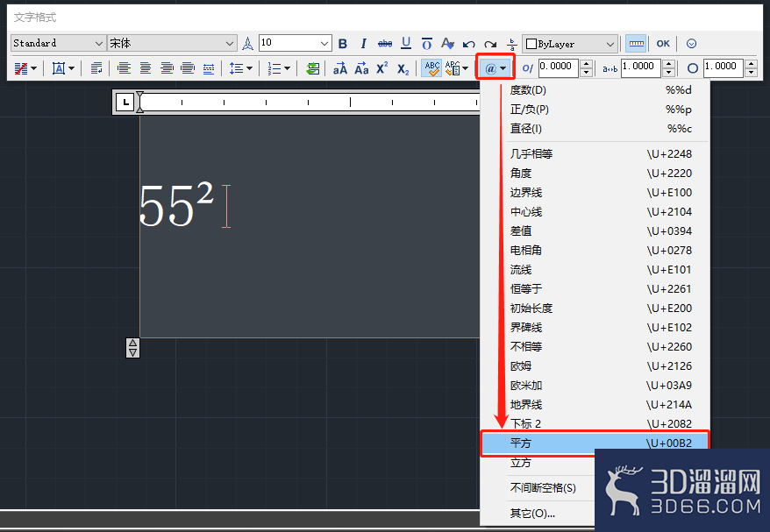Screen dimensions: 770x532
Task: Click the stack fraction b/a icon
Action: (x=511, y=44)
